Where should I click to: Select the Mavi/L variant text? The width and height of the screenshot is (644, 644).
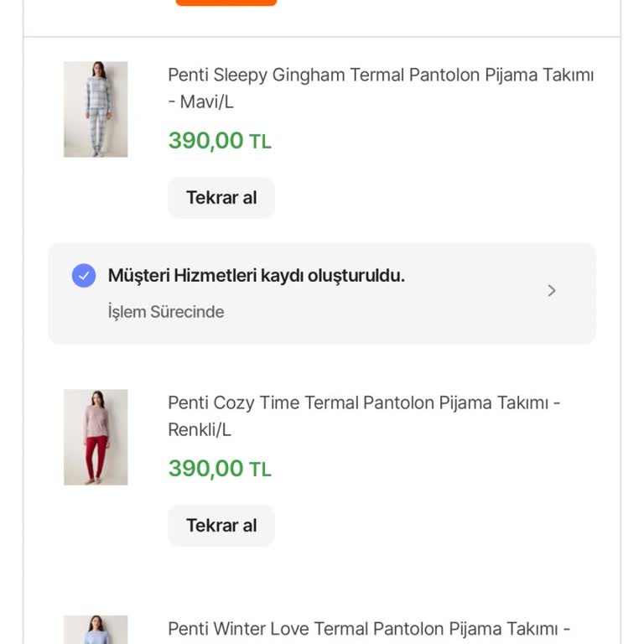coord(206,102)
